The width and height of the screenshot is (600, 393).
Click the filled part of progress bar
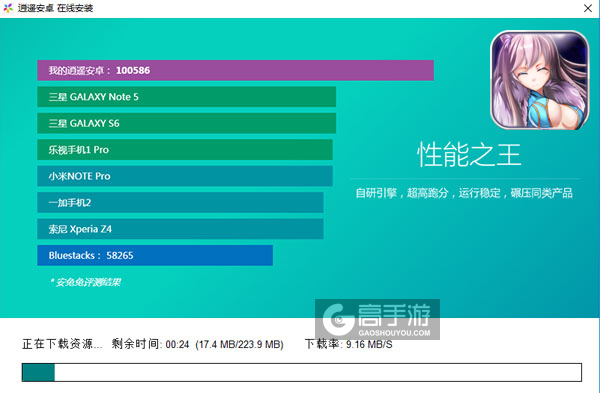tap(38, 372)
